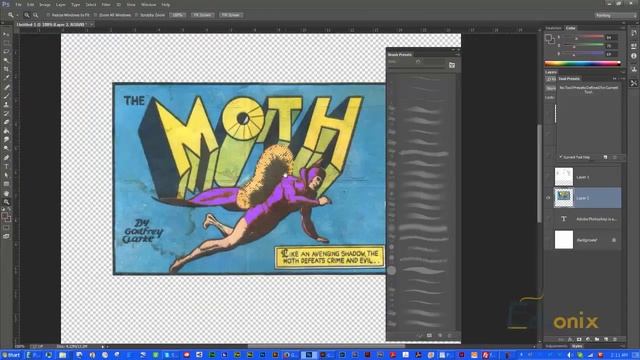
Task: Select the Eyedropper tool
Action: [x=6, y=78]
